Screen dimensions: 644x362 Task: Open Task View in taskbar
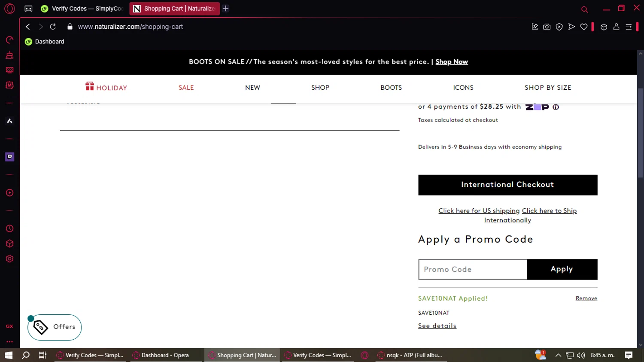click(42, 355)
